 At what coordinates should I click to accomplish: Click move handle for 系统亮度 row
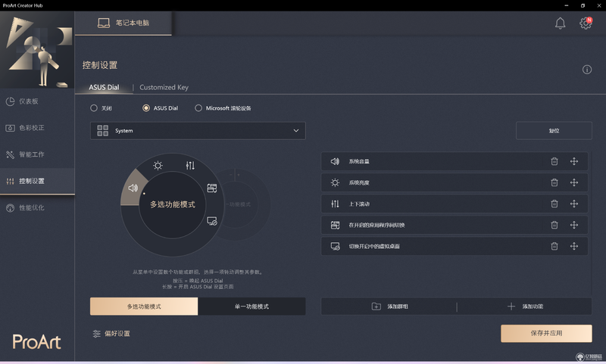click(574, 182)
